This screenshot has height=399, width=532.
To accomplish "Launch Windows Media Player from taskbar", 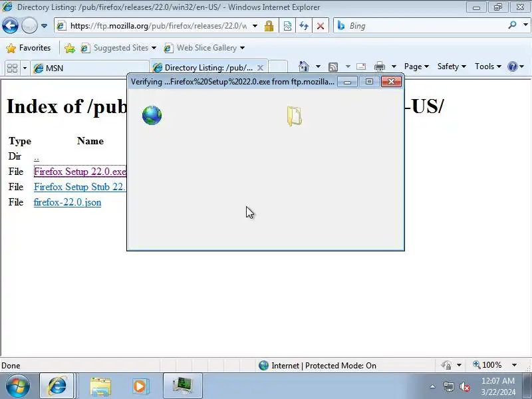I will (x=140, y=386).
